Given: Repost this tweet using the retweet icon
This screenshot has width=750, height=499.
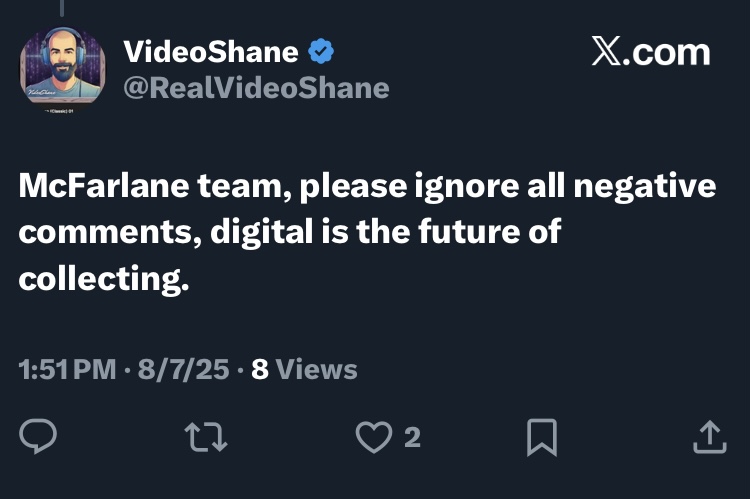Looking at the screenshot, I should click(x=207, y=437).
